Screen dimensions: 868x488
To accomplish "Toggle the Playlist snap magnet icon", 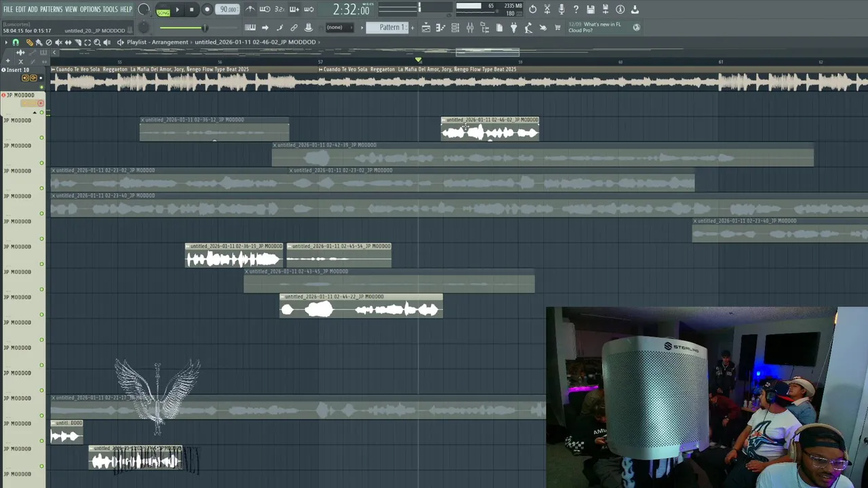I will point(16,42).
